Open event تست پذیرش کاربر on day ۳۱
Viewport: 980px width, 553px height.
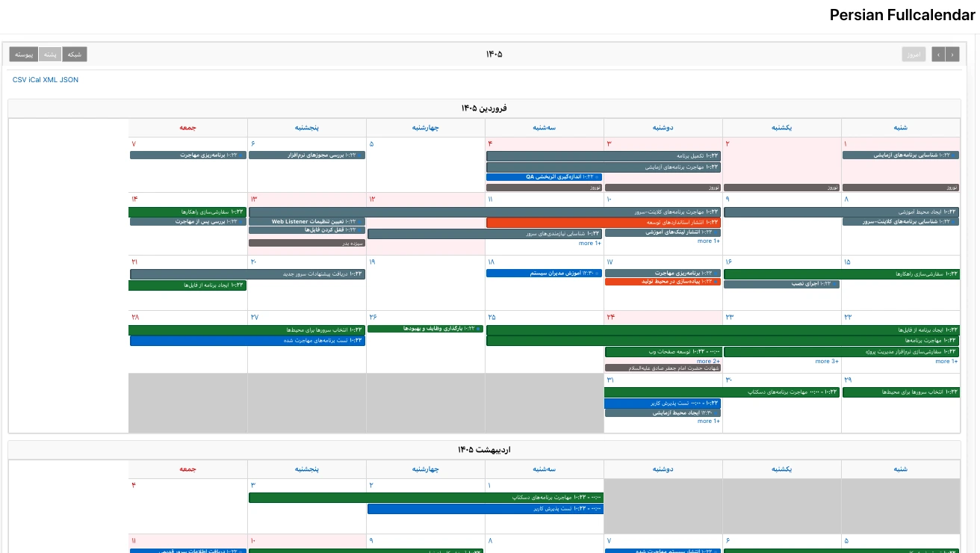(663, 404)
